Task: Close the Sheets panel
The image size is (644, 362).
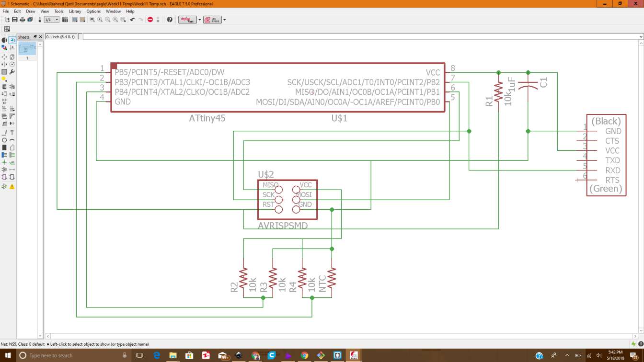Action: 41,37
